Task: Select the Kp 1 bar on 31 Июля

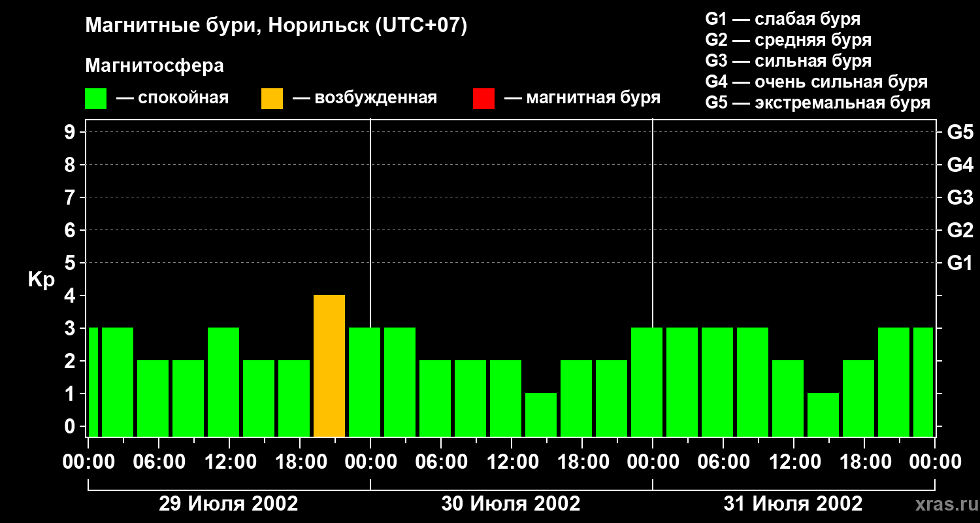Action: [823, 415]
